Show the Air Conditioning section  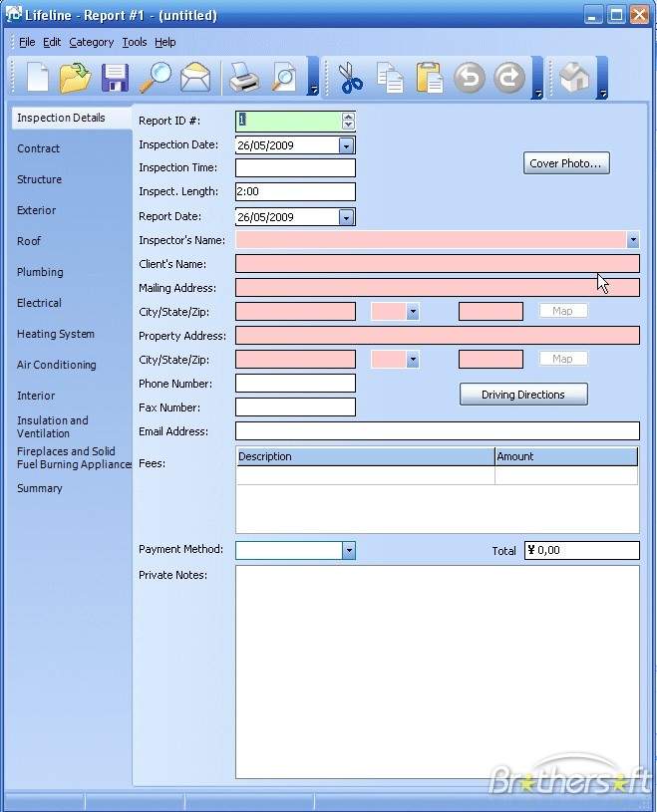[x=57, y=365]
